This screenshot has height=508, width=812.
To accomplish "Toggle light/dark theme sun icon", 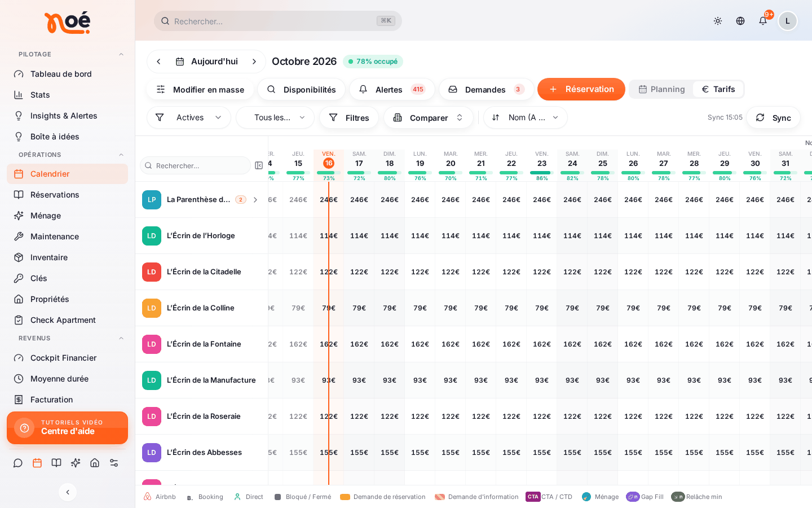I will point(718,21).
